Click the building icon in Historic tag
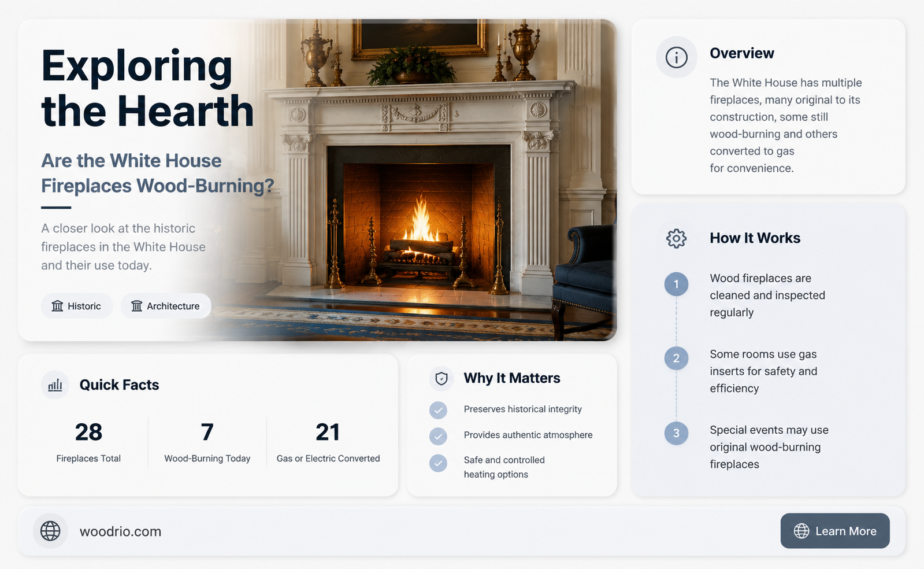This screenshot has height=569, width=924. (57, 306)
